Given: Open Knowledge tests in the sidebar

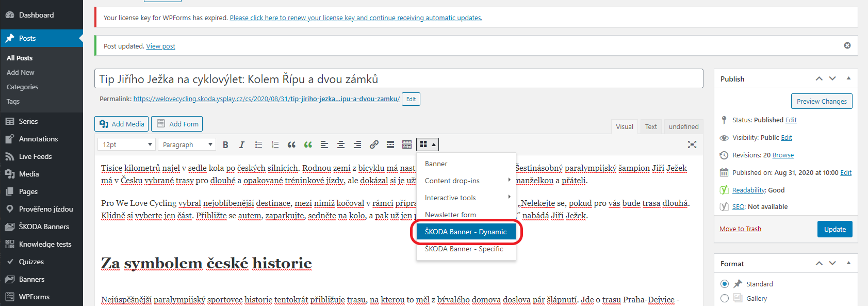Looking at the screenshot, I should [41, 244].
